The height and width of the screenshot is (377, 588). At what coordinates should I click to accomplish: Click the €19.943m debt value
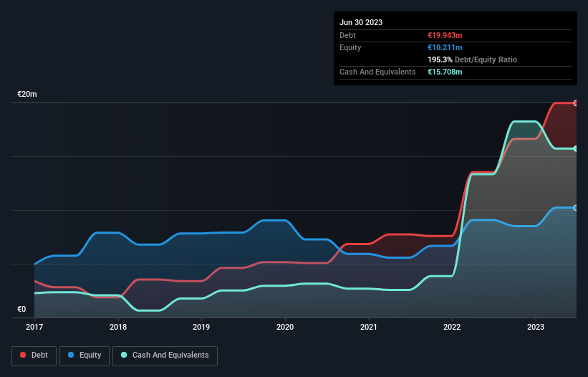(x=445, y=35)
